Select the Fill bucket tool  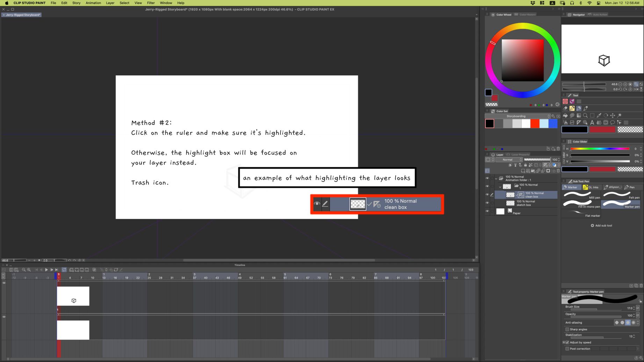(x=565, y=115)
